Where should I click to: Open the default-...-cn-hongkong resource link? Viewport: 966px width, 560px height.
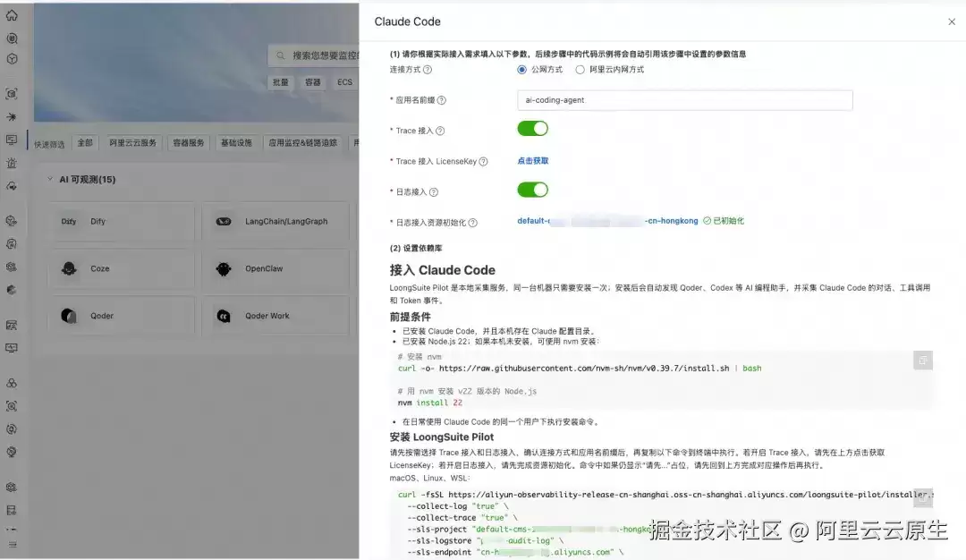click(607, 221)
